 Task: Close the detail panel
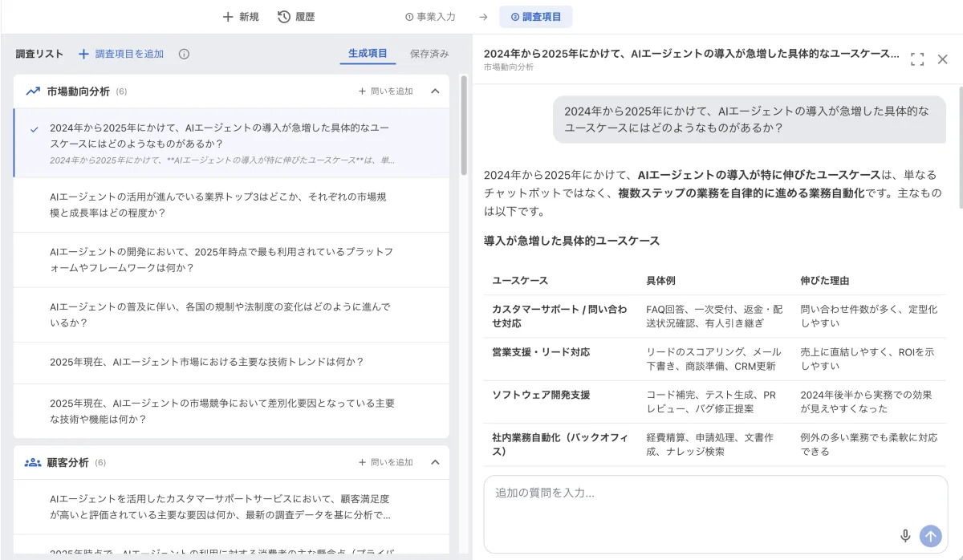[x=943, y=59]
